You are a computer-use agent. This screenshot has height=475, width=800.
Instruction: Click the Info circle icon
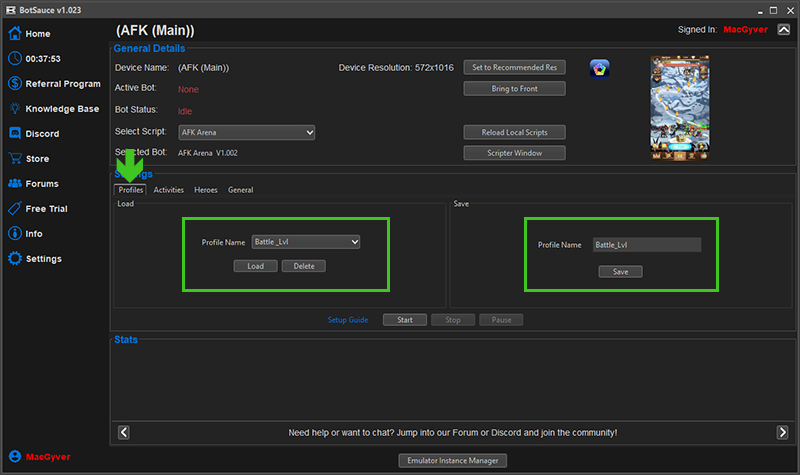[x=15, y=234]
